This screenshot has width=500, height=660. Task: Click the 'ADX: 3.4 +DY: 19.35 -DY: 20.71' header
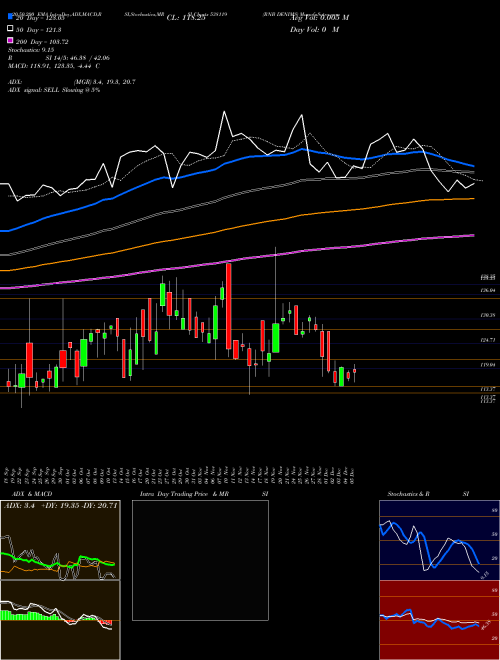pyautogui.click(x=61, y=505)
